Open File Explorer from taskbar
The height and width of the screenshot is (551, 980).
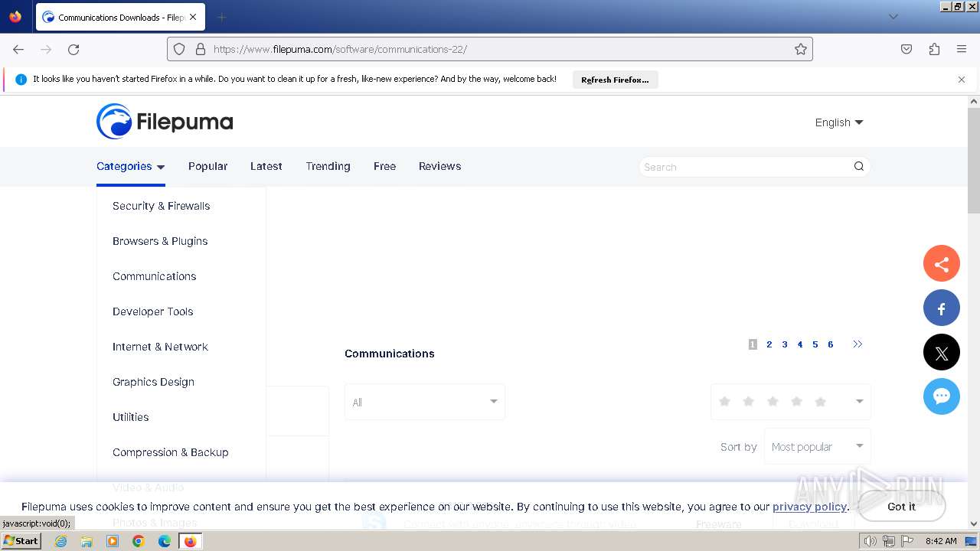(x=87, y=541)
